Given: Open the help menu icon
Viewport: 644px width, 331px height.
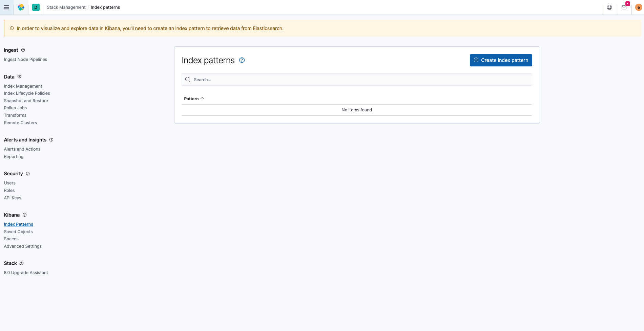Looking at the screenshot, I should coord(609,7).
